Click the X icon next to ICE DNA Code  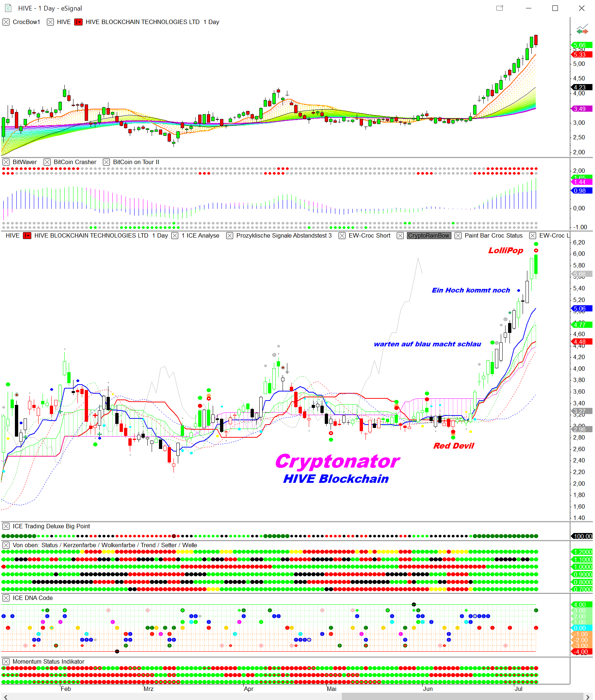pos(6,598)
